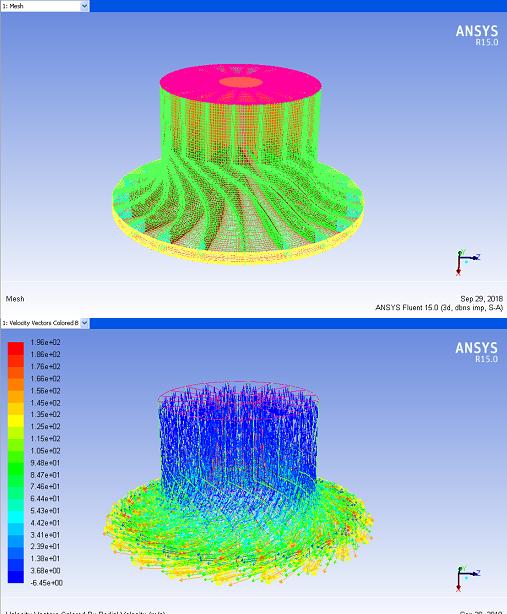The width and height of the screenshot is (507, 614).
Task: Click the legend value 1.25e+02
Action: pyautogui.click(x=45, y=426)
